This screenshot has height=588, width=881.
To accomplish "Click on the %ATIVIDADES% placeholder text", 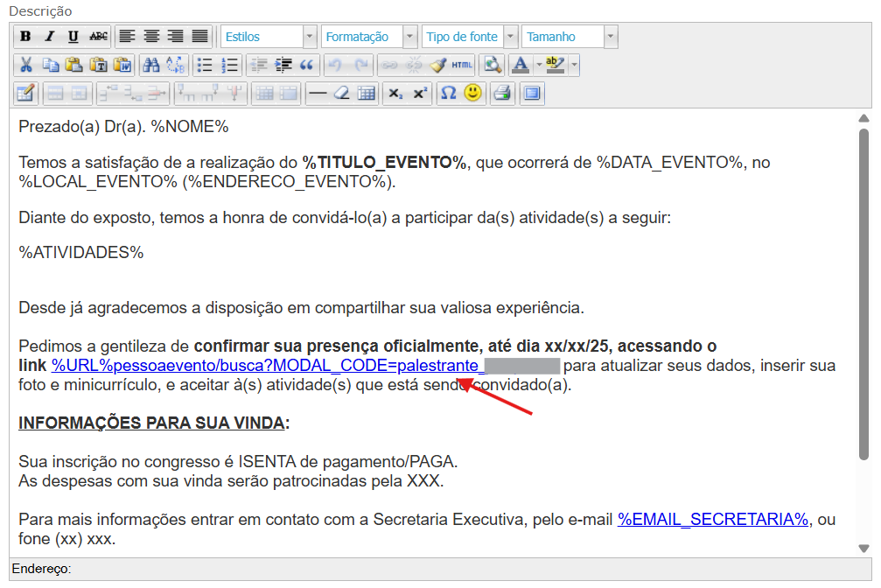I will [x=80, y=252].
